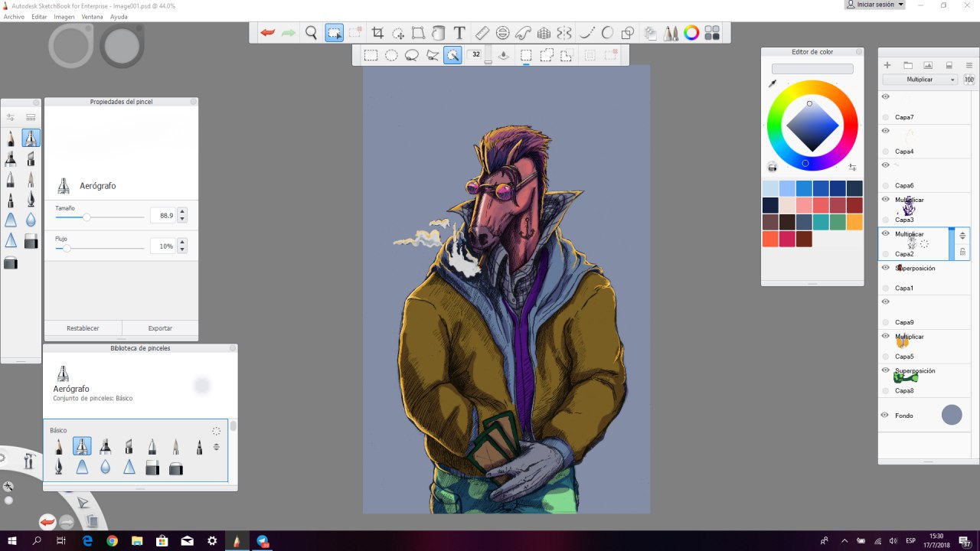Close the Propiedades del pincel panel
The width and height of the screenshot is (980, 551).
click(x=194, y=101)
